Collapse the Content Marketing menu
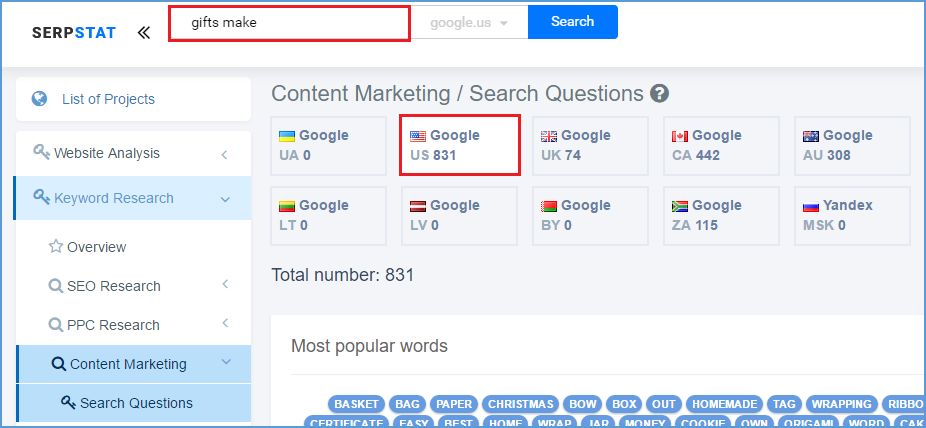This screenshot has height=428, width=926. [x=225, y=363]
